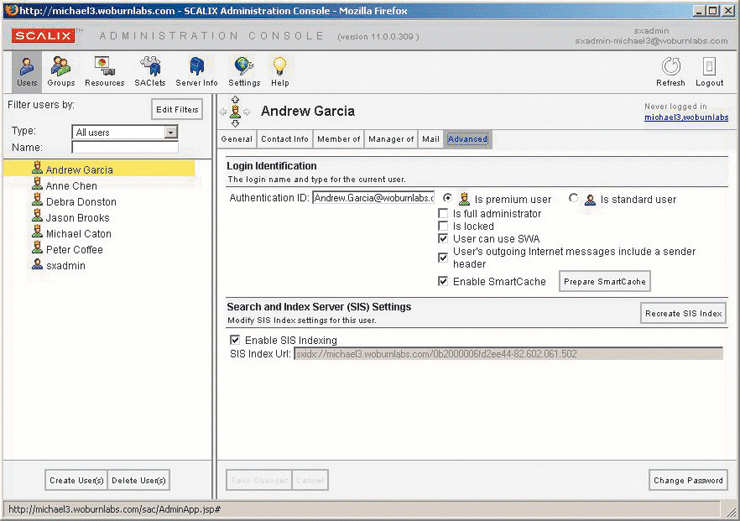Screen dimensions: 740x521
Task: Click the user icon next to Peter Coffee
Action: (x=37, y=248)
